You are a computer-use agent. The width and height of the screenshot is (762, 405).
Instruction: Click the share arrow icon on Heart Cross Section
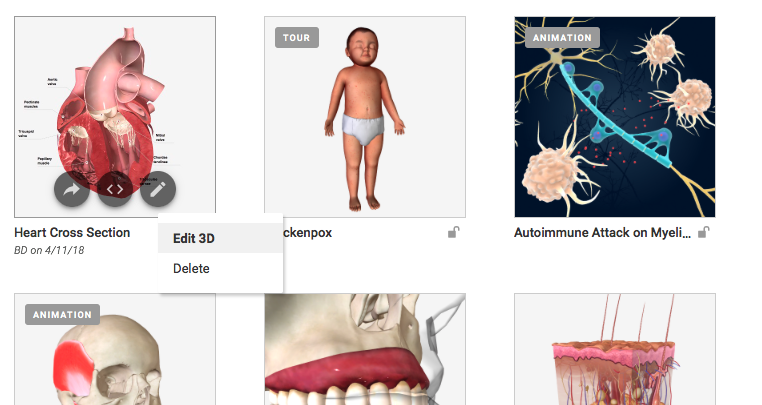click(71, 189)
